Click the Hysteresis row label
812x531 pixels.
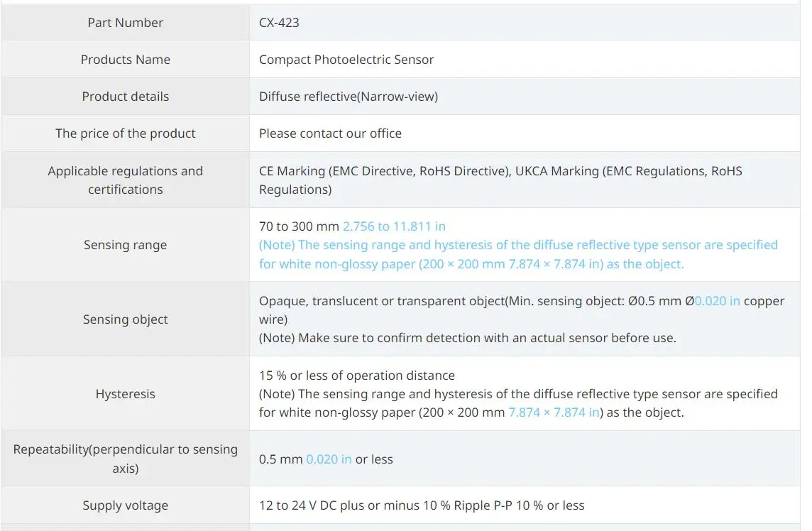(125, 394)
